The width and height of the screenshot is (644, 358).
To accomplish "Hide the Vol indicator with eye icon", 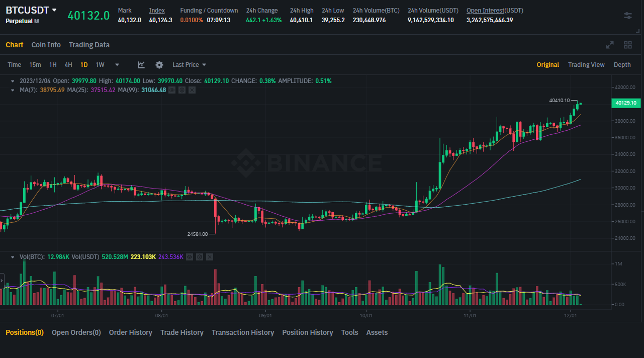I will click(x=190, y=257).
